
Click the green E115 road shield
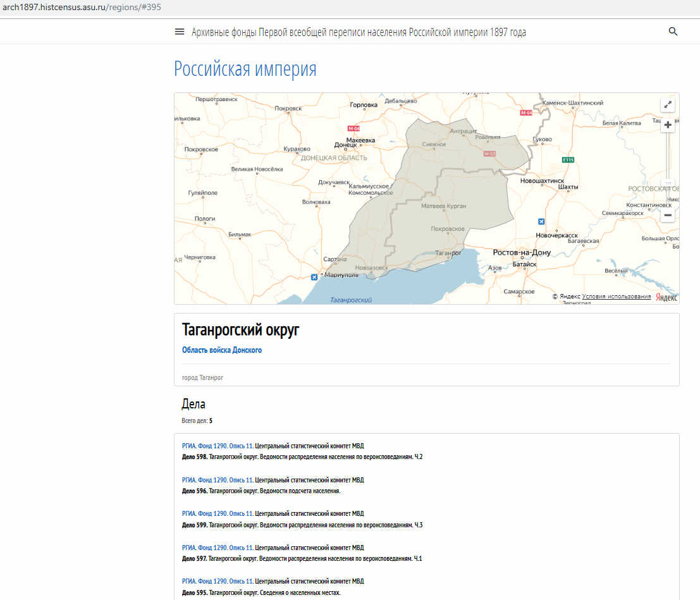click(x=568, y=160)
